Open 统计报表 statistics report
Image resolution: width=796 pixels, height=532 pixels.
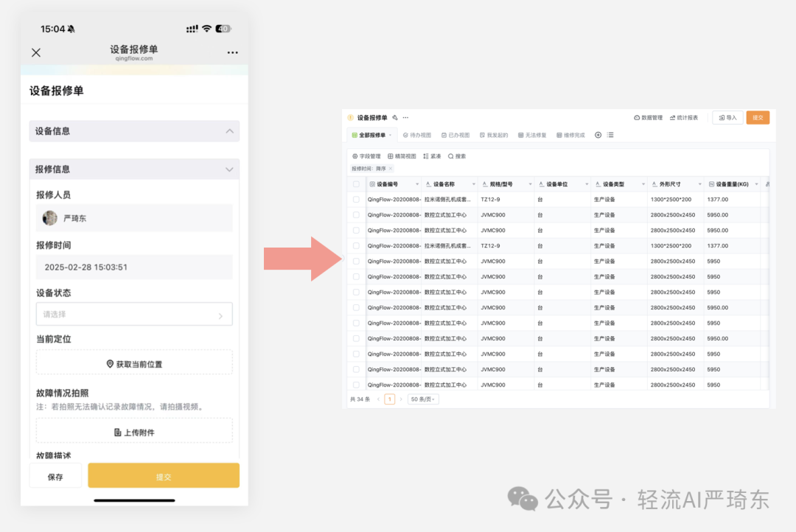(684, 118)
